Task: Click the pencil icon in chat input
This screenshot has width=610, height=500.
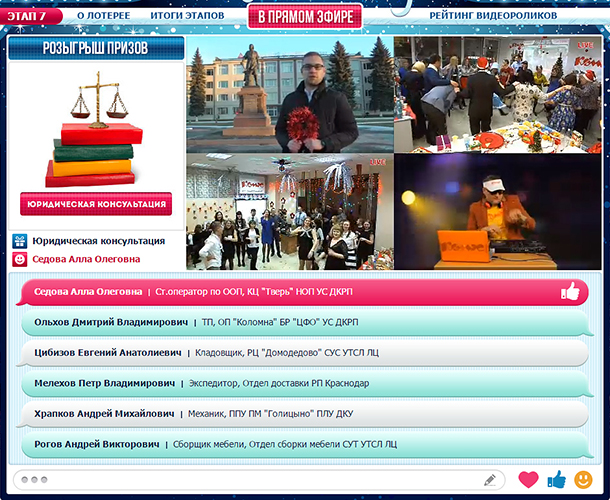Action: click(x=490, y=480)
